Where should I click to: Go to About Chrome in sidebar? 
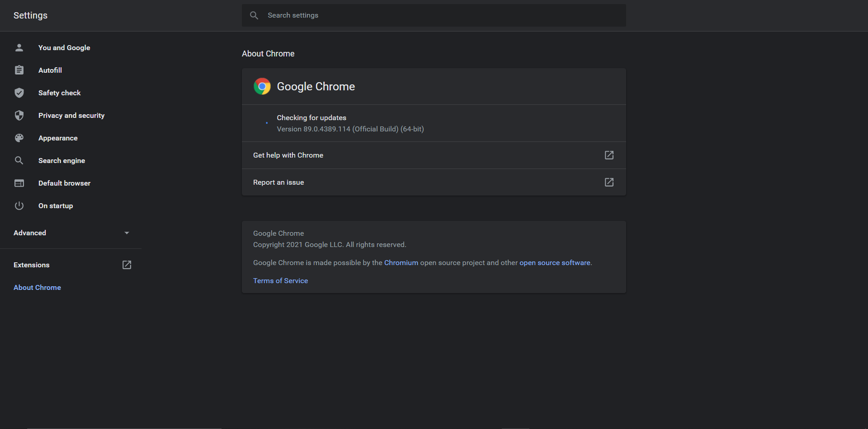coord(37,288)
